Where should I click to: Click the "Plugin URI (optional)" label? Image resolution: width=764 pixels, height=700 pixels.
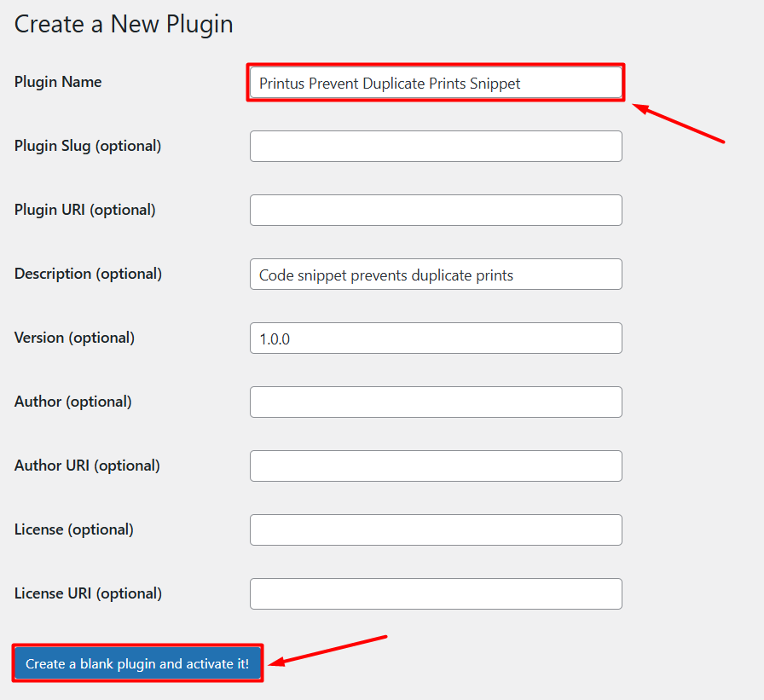pos(85,210)
